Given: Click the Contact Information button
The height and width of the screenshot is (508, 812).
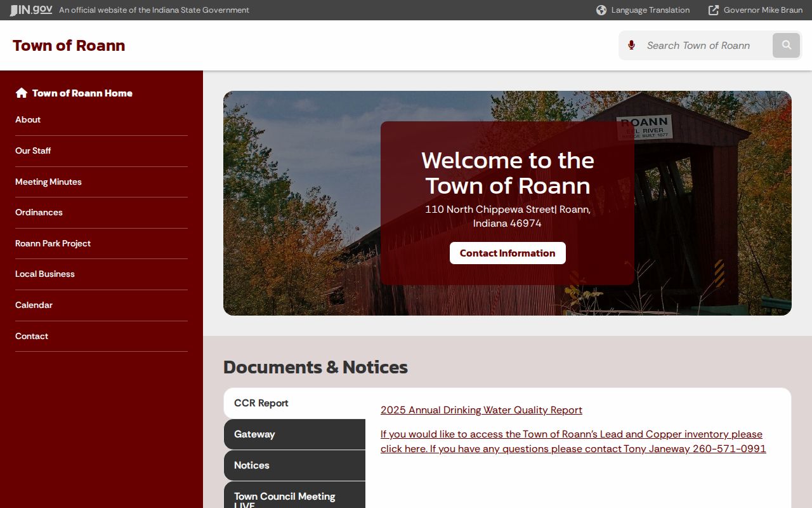Looking at the screenshot, I should [507, 253].
